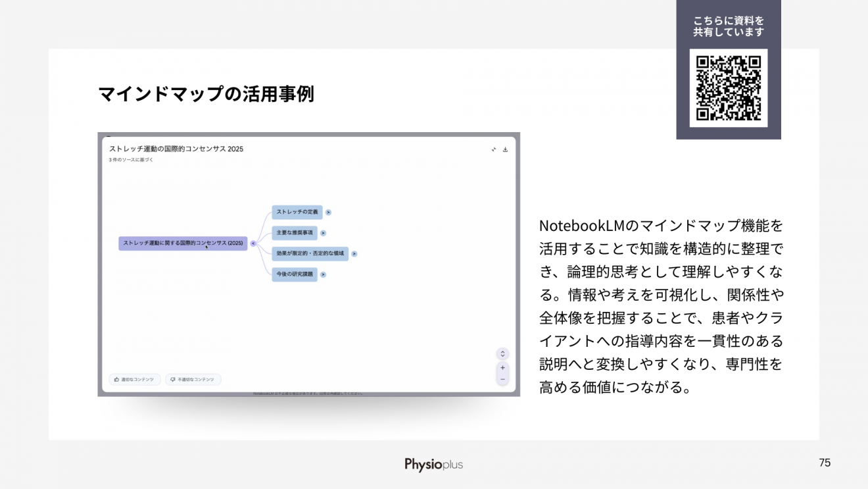Expand the ストレッチの定義 node arrow
Screen dimensions: 868x489
pyautogui.click(x=328, y=213)
